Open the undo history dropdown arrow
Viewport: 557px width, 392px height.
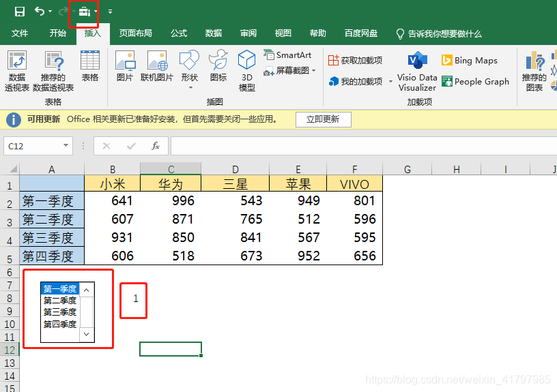tap(50, 12)
